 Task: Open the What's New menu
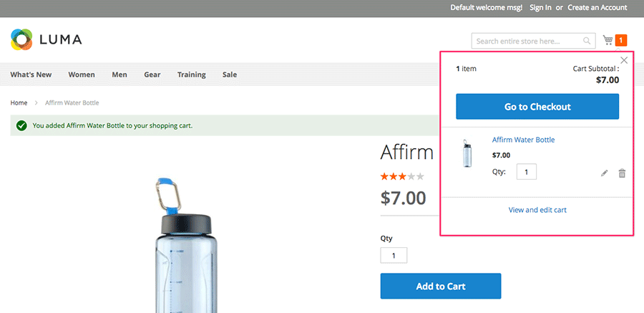point(31,74)
